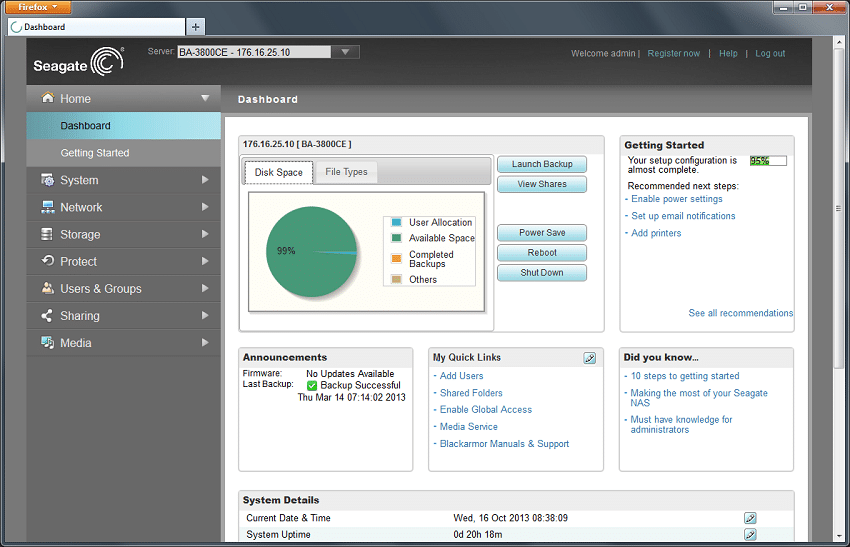Expand the Users & Groups arrow

(205, 288)
